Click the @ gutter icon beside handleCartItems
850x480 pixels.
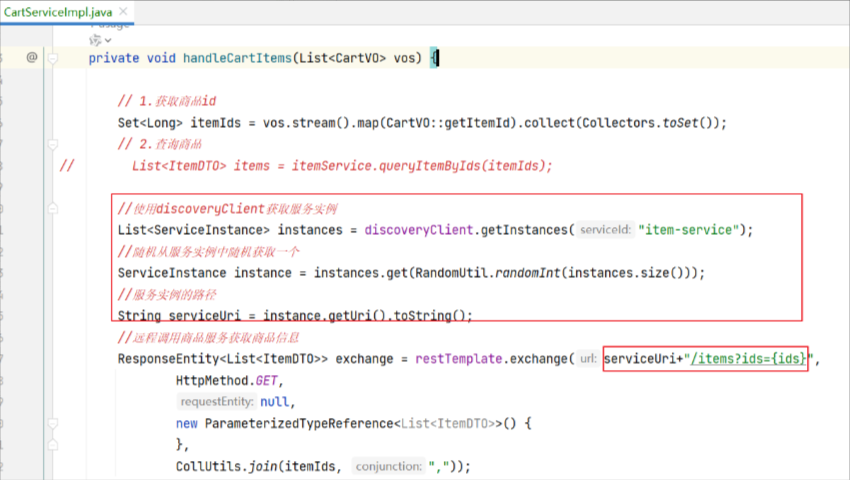[x=32, y=57]
